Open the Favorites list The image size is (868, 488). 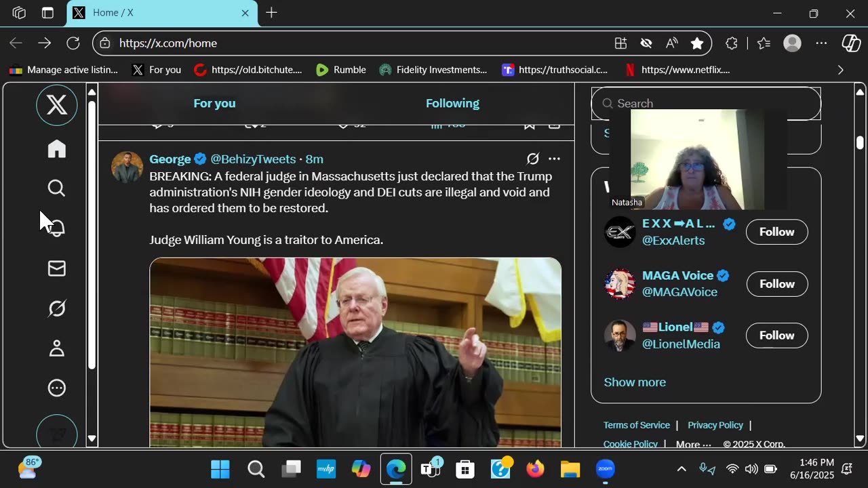[764, 43]
